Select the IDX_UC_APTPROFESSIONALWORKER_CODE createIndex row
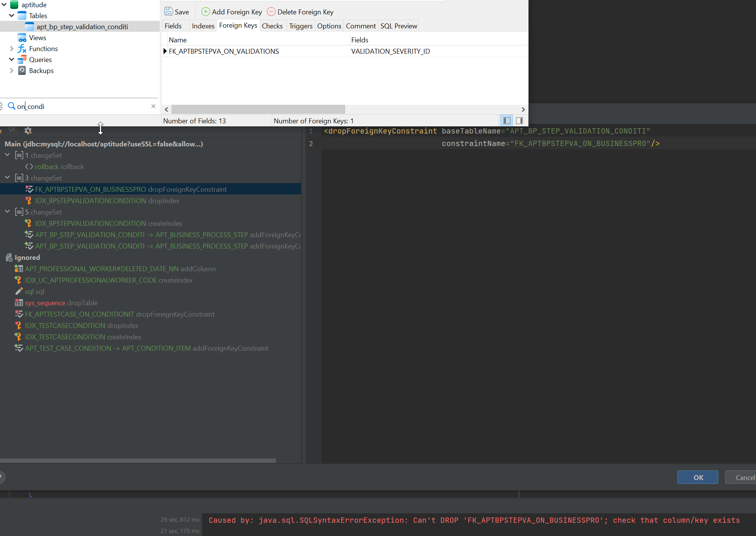Viewport: 756px width, 536px height. tap(151, 280)
